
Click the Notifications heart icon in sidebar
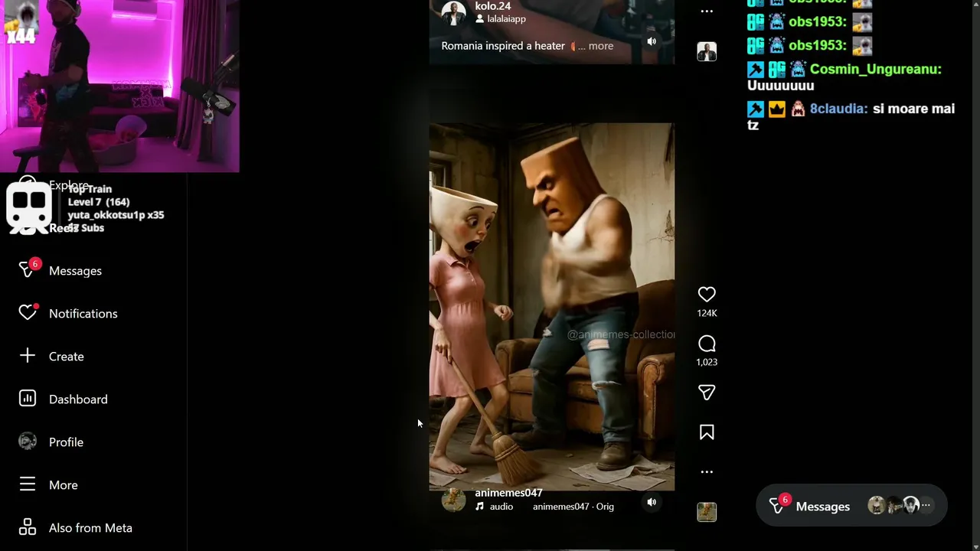point(28,312)
